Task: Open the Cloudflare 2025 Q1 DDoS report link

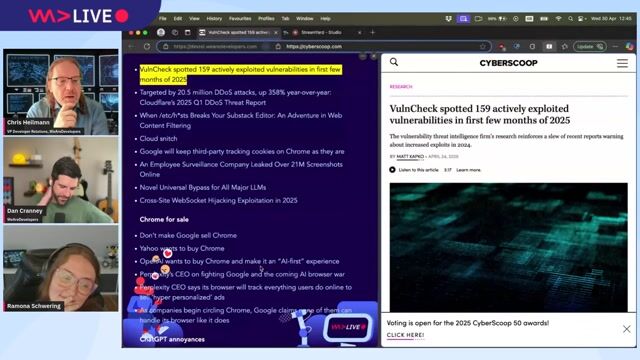Action: click(x=236, y=98)
